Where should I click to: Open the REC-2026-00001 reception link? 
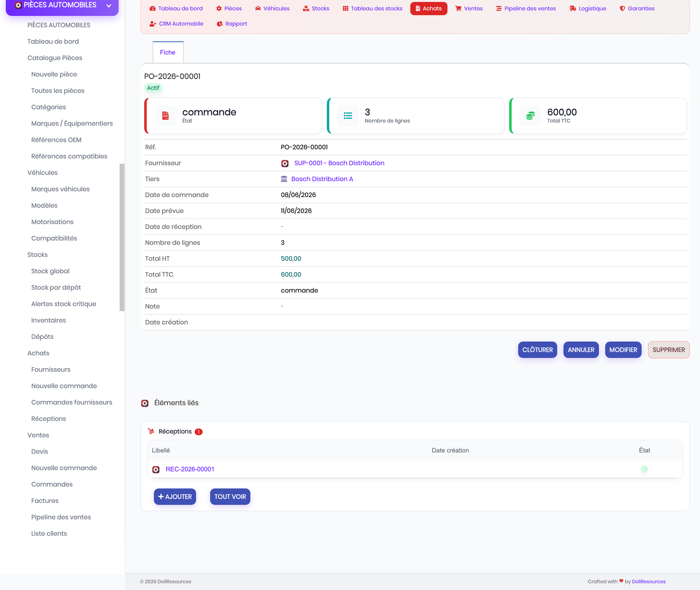coord(190,469)
